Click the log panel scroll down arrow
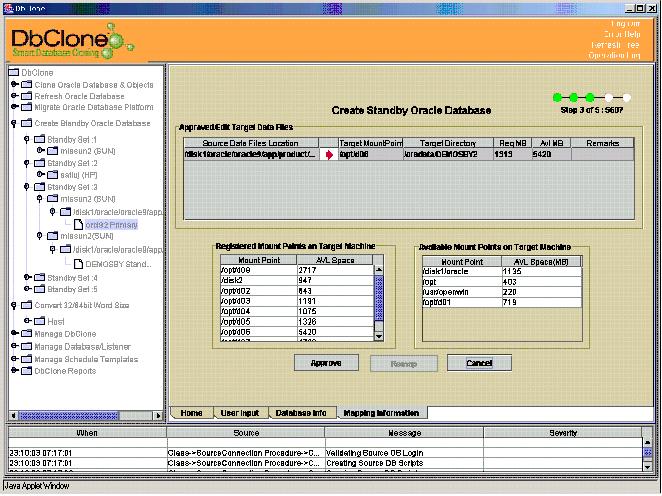Image resolution: width=662 pixels, height=496 pixels. click(647, 466)
